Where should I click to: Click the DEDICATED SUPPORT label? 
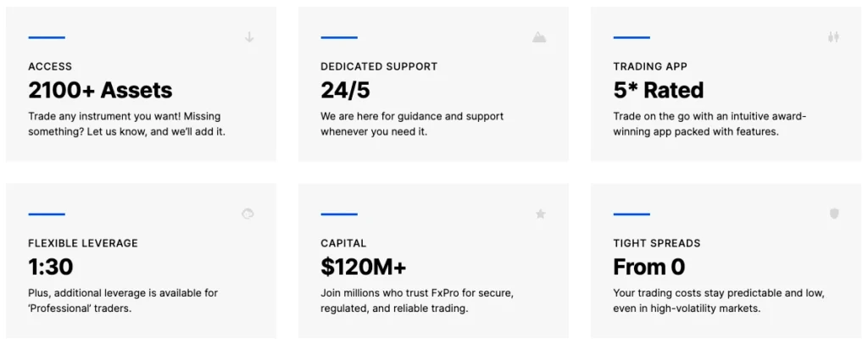point(379,66)
